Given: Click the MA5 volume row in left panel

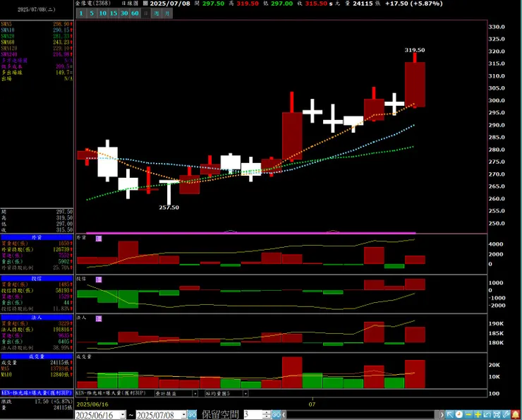Looking at the screenshot, I should 37,368.
